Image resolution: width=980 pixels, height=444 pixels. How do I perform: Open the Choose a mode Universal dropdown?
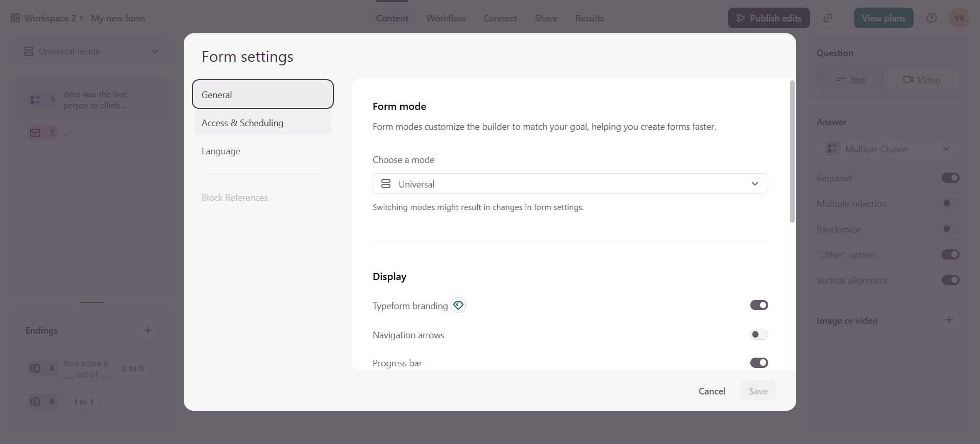click(570, 183)
